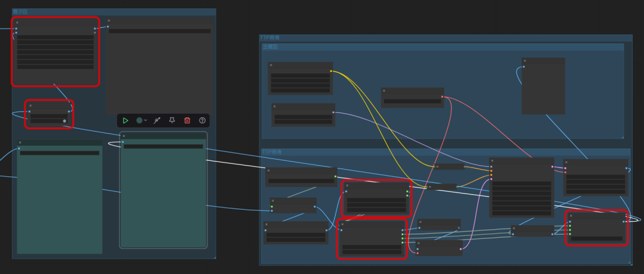Click the teal color circle in node toolbar
644x274 pixels.
point(140,120)
